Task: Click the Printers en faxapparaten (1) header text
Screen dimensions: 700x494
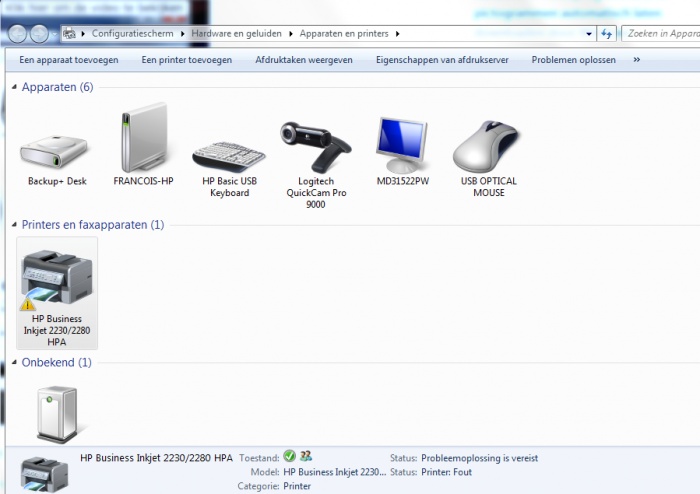Action: click(x=93, y=224)
